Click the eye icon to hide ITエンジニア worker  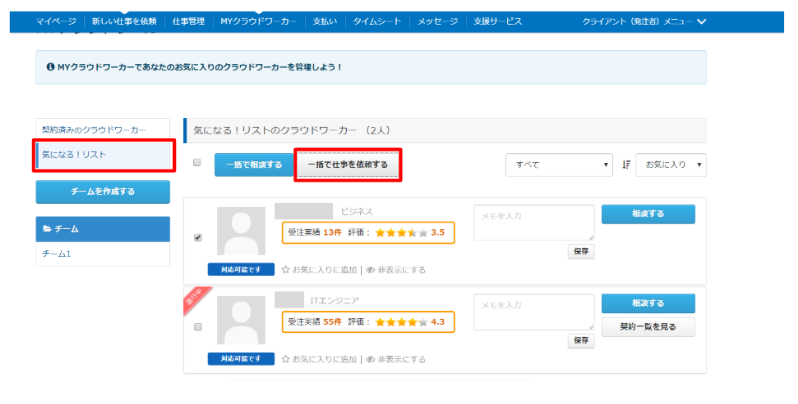pos(371,358)
